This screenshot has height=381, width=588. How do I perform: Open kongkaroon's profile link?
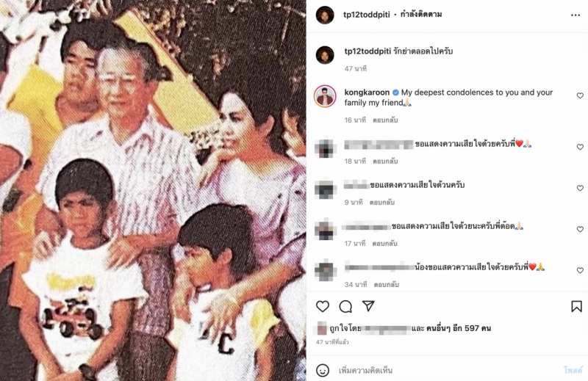pos(367,92)
